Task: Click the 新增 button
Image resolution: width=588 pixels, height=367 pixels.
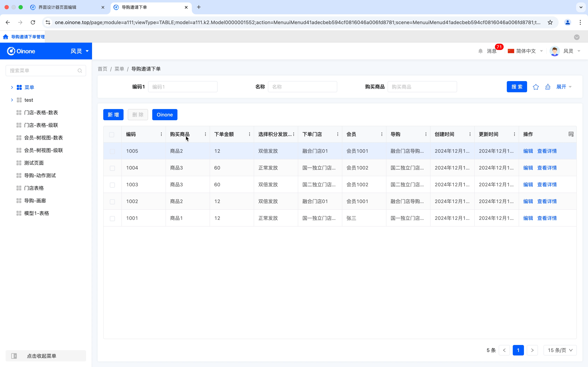Action: [x=113, y=115]
